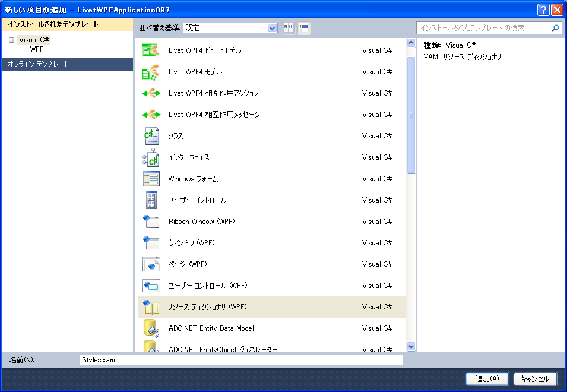This screenshot has height=392, width=567.
Task: Click the template list scroll down arrow
Action: pos(411,346)
